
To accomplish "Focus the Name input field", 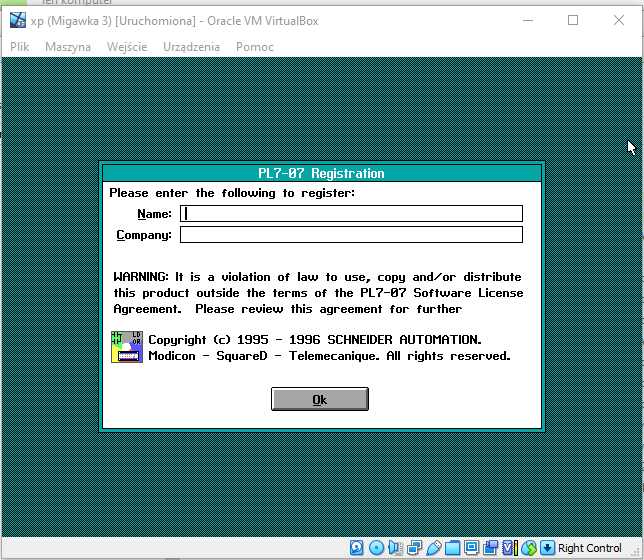I will tap(352, 214).
